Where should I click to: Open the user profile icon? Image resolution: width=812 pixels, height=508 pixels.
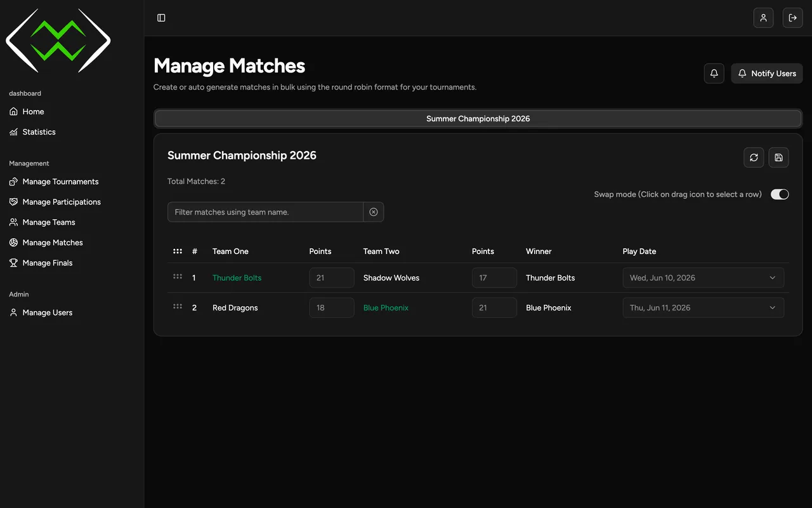coord(763,18)
